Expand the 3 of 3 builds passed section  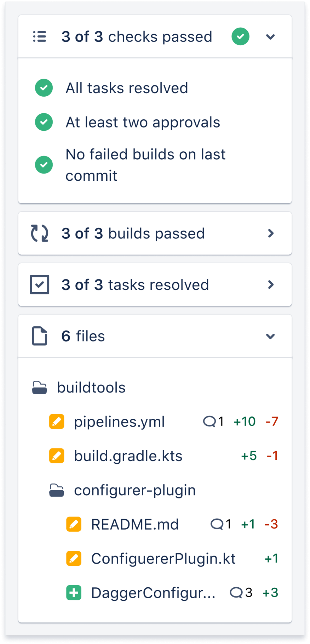[271, 233]
